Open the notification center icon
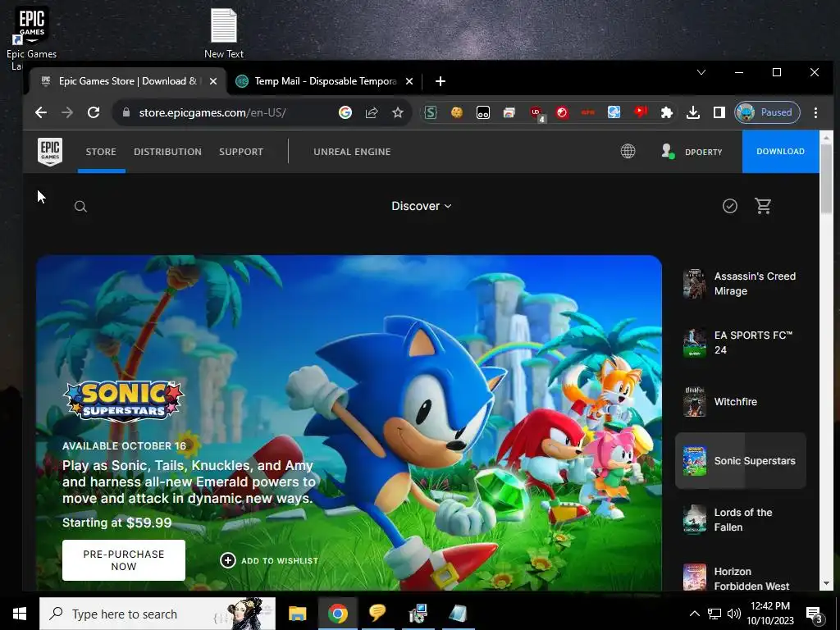The image size is (840, 630). pyautogui.click(x=815, y=614)
